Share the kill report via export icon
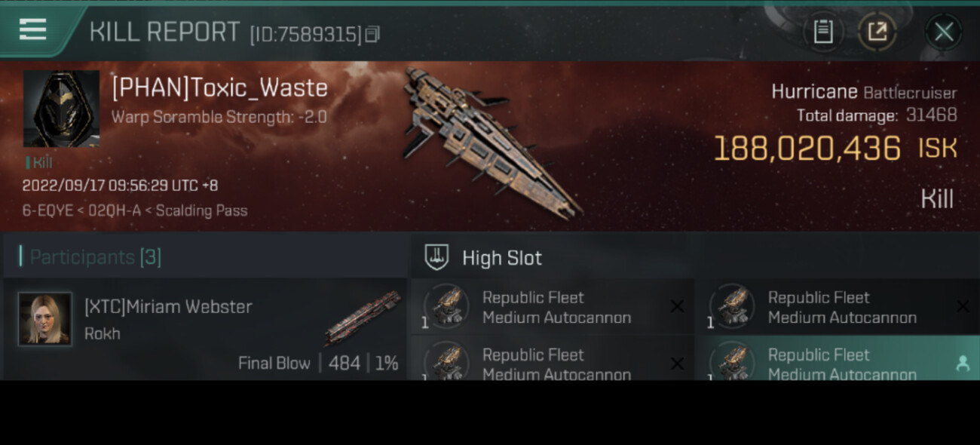The height and width of the screenshot is (445, 980). tap(877, 32)
